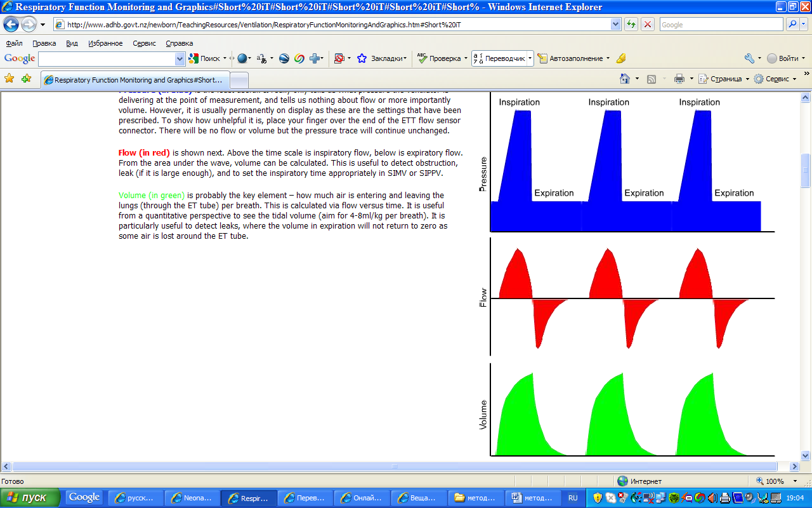The image size is (812, 508).
Task: Open Favorites Center star icon
Action: pyautogui.click(x=10, y=79)
